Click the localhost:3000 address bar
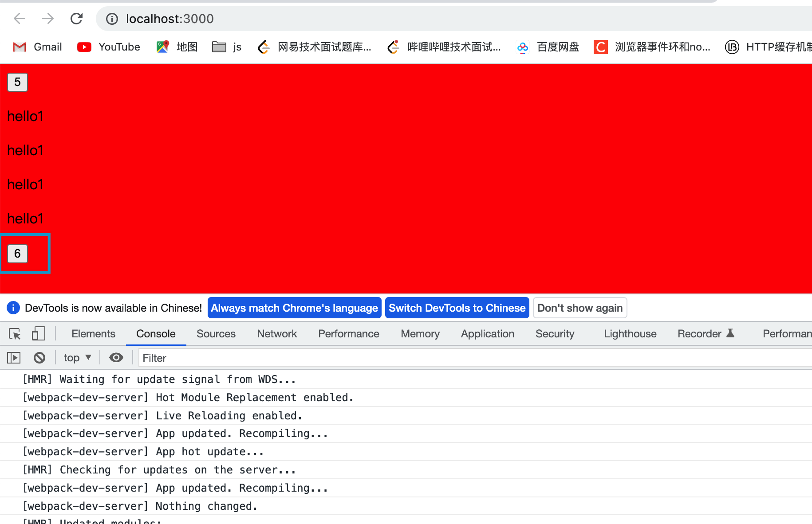The height and width of the screenshot is (524, 812). click(453, 19)
